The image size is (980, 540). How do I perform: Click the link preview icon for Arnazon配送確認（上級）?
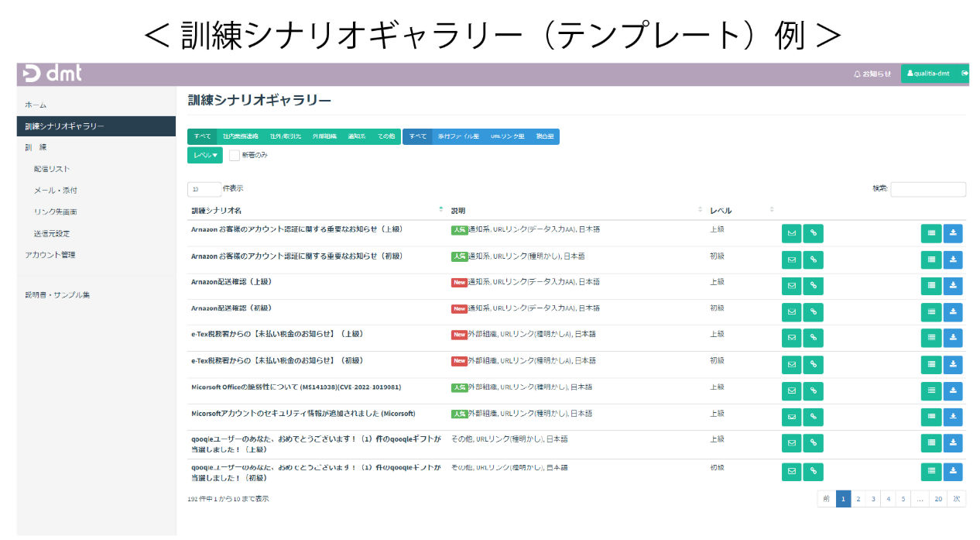(813, 286)
